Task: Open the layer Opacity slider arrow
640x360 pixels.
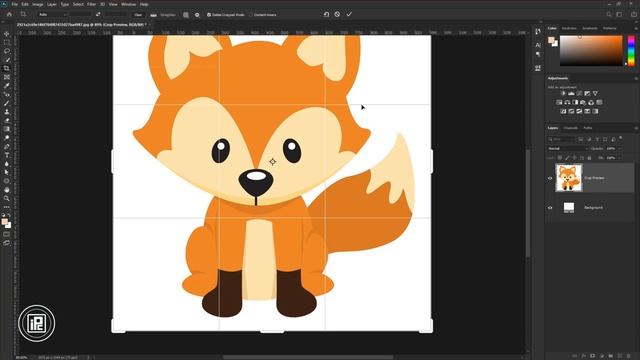Action: tap(619, 149)
